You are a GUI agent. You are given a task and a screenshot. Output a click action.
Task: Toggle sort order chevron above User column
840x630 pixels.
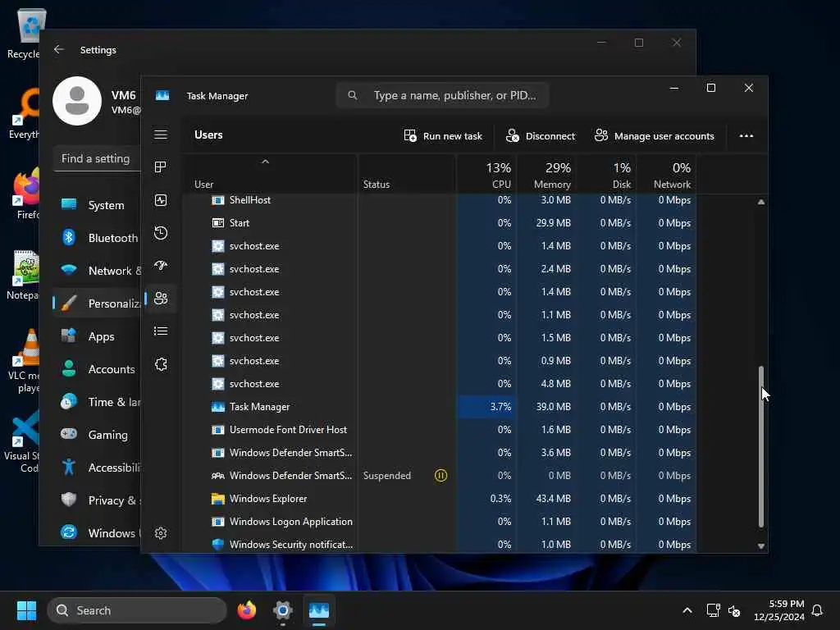pyautogui.click(x=265, y=162)
